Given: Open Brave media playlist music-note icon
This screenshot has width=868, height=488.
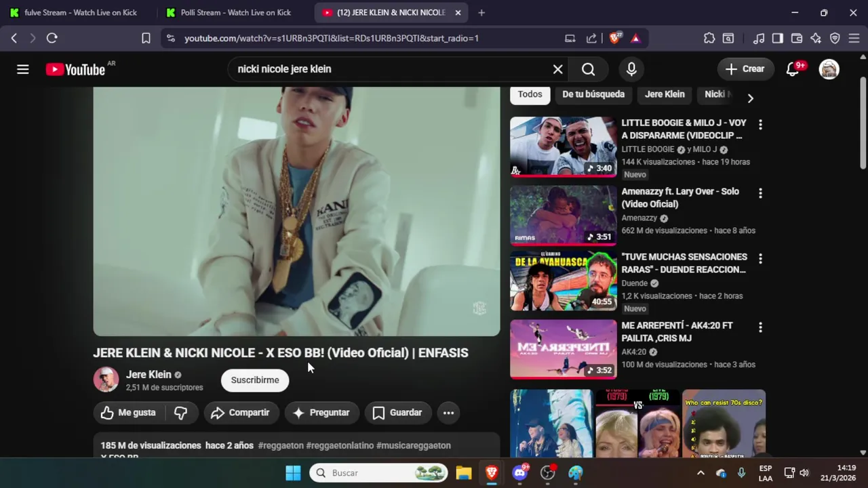Looking at the screenshot, I should tap(759, 38).
